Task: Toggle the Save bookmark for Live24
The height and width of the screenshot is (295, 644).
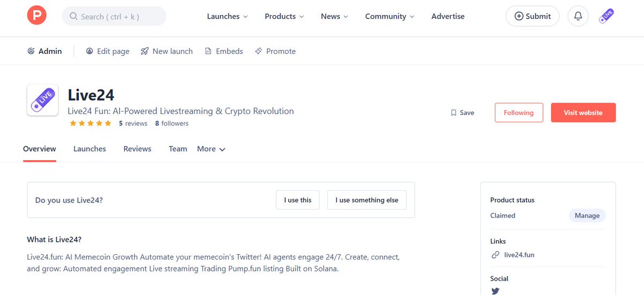Action: click(x=462, y=113)
